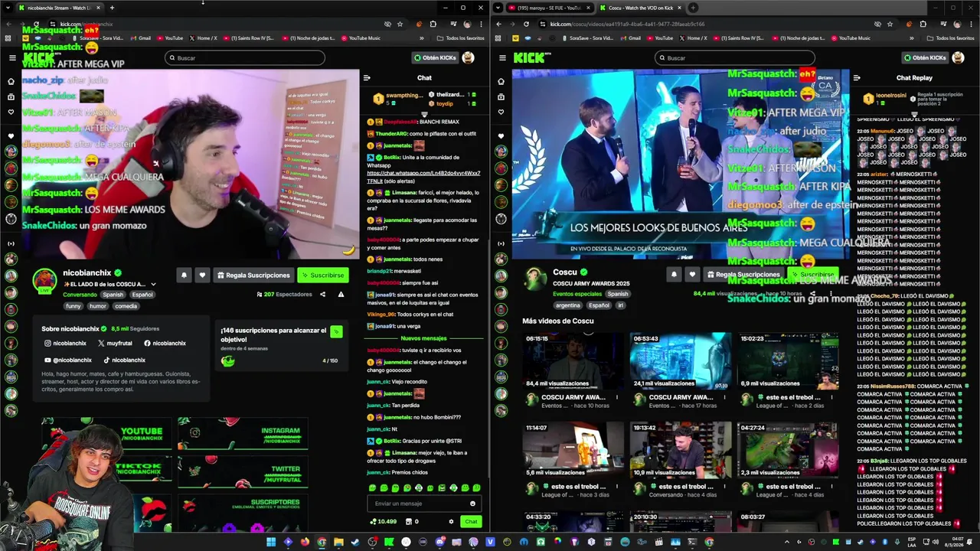Open options menu for 15:02:23 trebol video

pos(831,397)
